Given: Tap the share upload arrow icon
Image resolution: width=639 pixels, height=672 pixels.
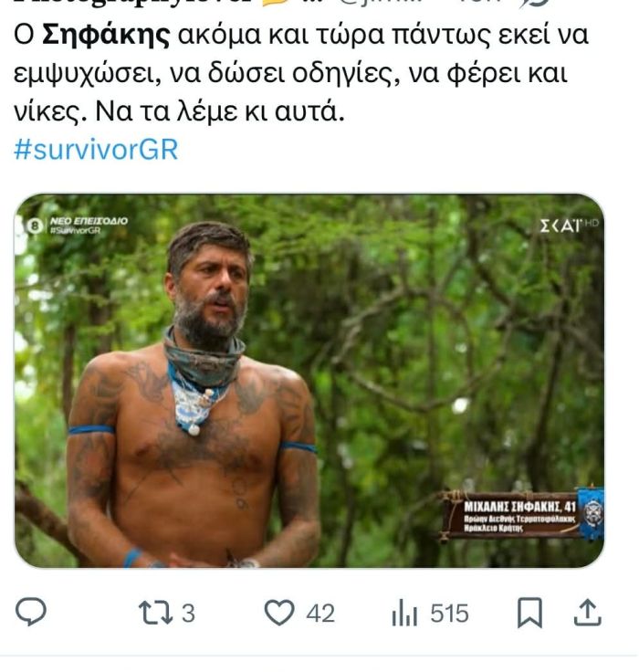Looking at the screenshot, I should [x=588, y=613].
